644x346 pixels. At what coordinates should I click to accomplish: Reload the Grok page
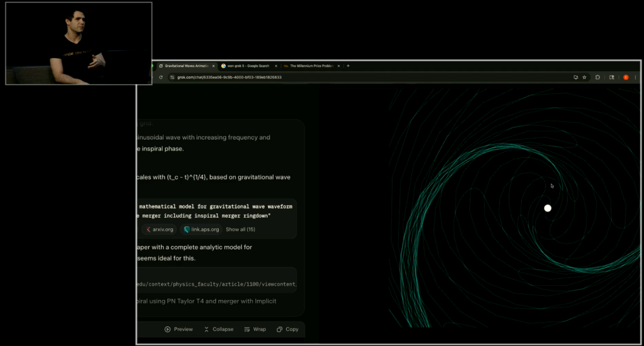(161, 78)
